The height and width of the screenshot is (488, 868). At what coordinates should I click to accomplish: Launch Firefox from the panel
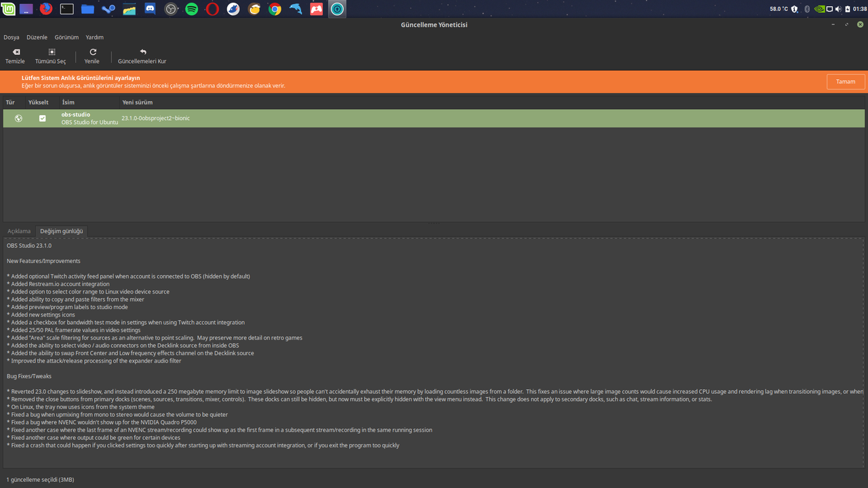pyautogui.click(x=46, y=9)
